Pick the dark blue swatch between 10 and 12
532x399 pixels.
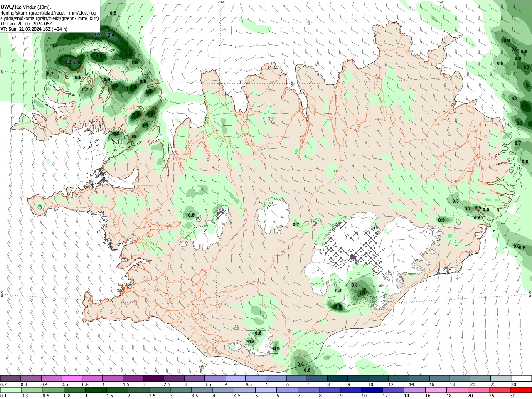[371, 390]
